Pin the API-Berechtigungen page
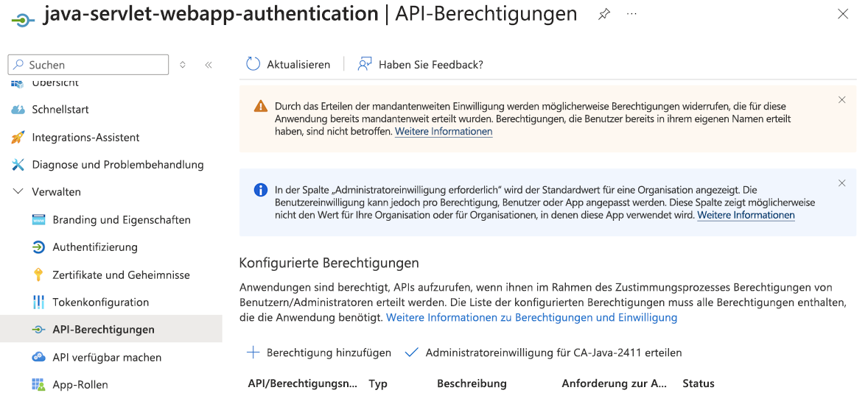This screenshot has height=393, width=868. coord(604,14)
